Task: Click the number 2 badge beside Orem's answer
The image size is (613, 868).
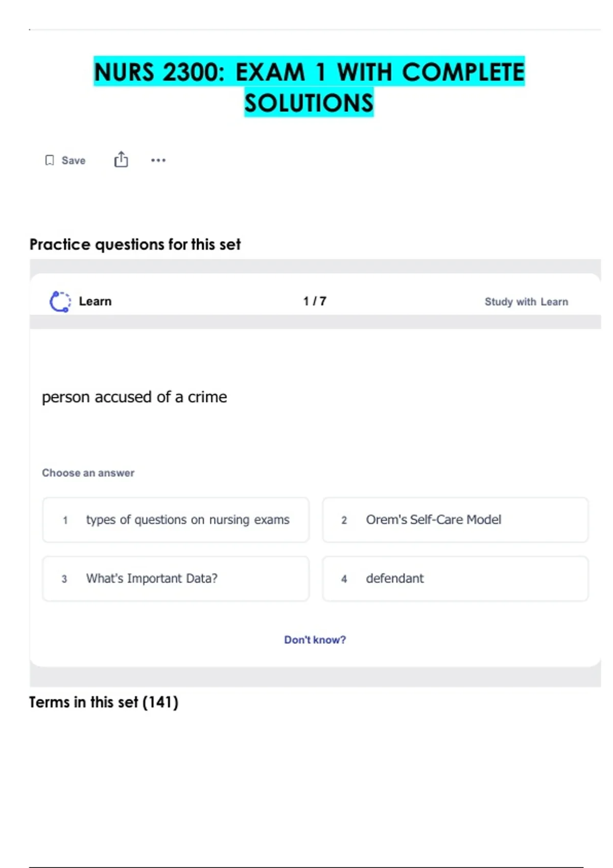Action: click(344, 520)
